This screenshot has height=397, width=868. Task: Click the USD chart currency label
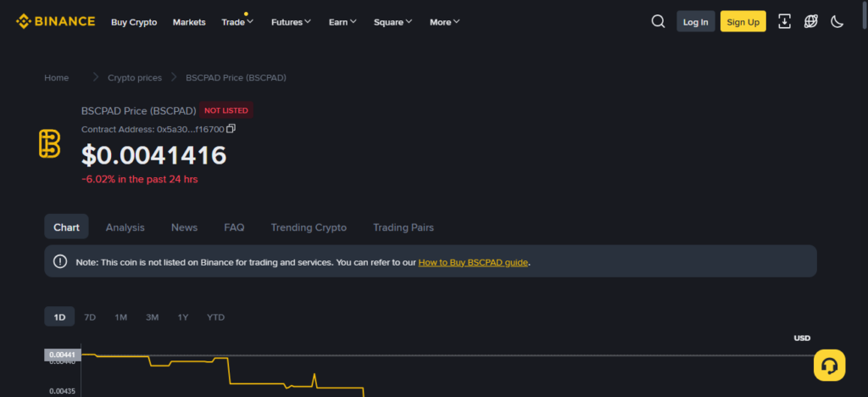click(x=802, y=338)
